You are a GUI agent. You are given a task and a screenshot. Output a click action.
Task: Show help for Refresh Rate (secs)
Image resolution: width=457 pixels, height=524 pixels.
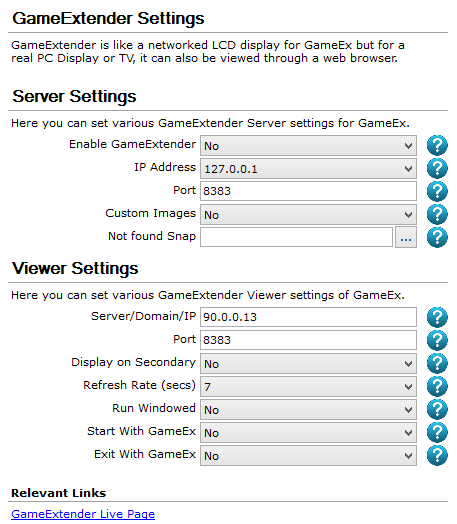(437, 386)
